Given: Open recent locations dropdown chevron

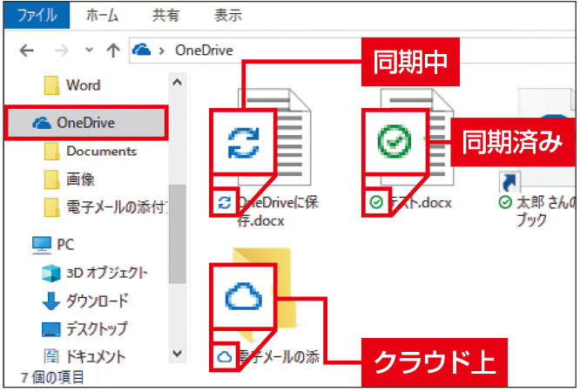Looking at the screenshot, I should click(89, 50).
